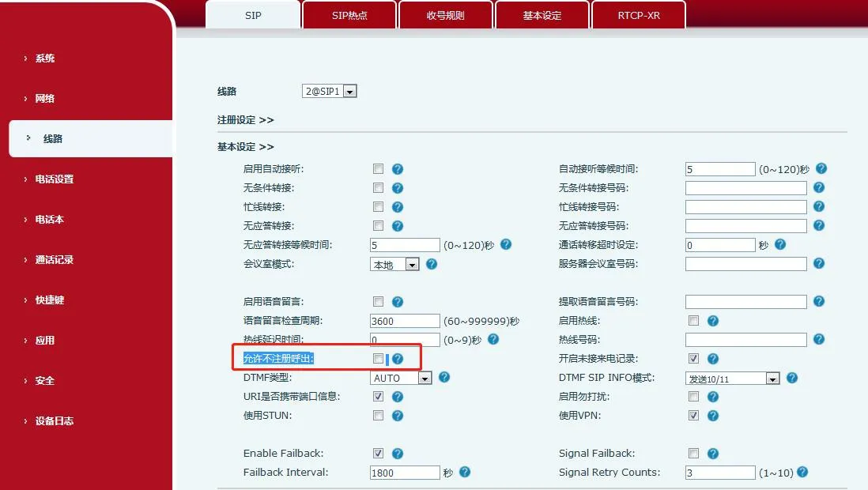View help for 无应答转接等候时间
868x490 pixels.
tap(506, 244)
